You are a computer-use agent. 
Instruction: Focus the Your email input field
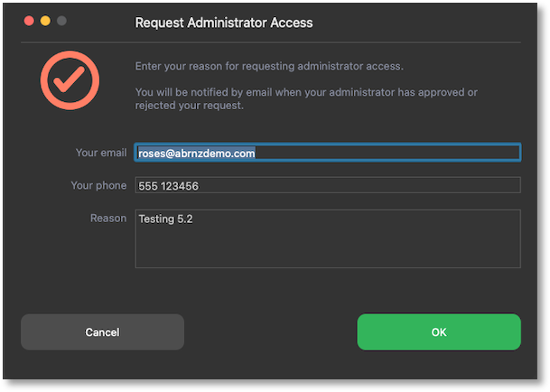tap(328, 153)
